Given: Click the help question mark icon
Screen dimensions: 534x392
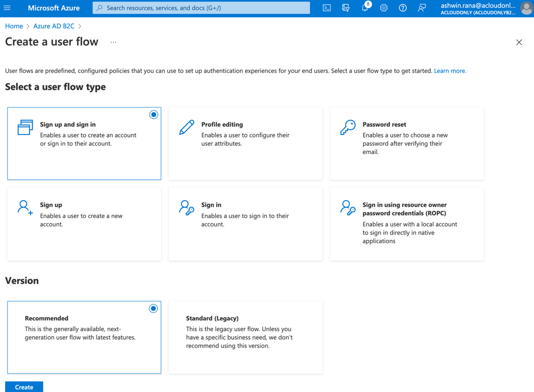Looking at the screenshot, I should coord(403,8).
